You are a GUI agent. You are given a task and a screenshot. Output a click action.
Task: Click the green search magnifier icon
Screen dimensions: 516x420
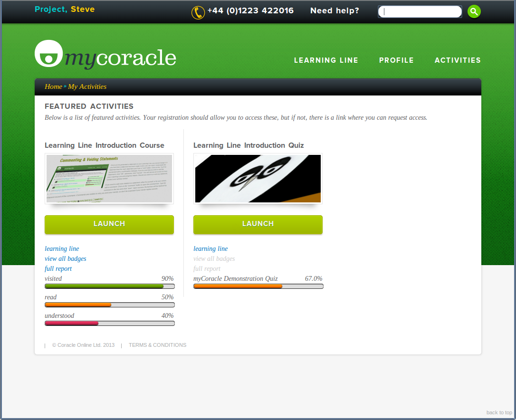coord(474,11)
